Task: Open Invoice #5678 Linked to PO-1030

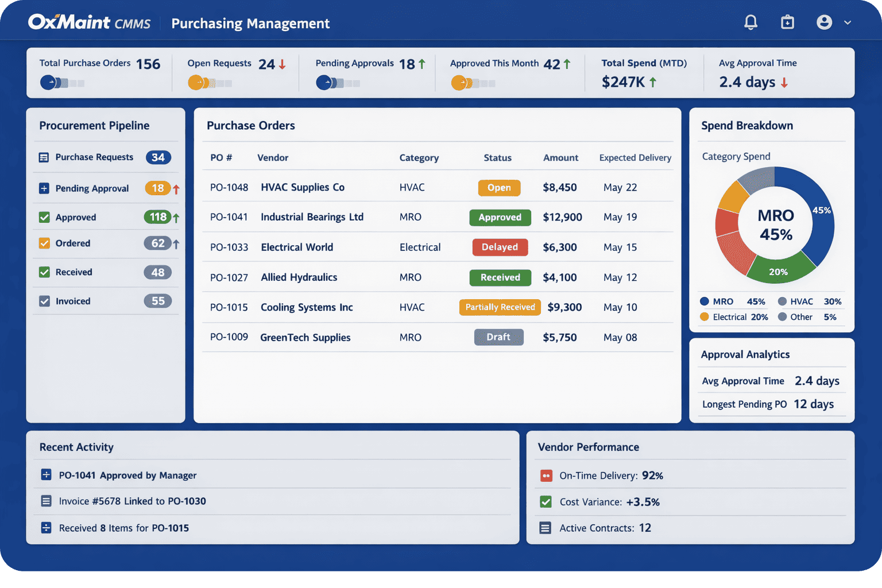Action: coord(132,501)
